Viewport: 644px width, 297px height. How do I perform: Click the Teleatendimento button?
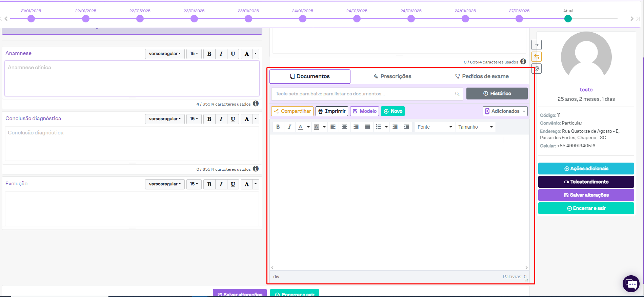(586, 182)
